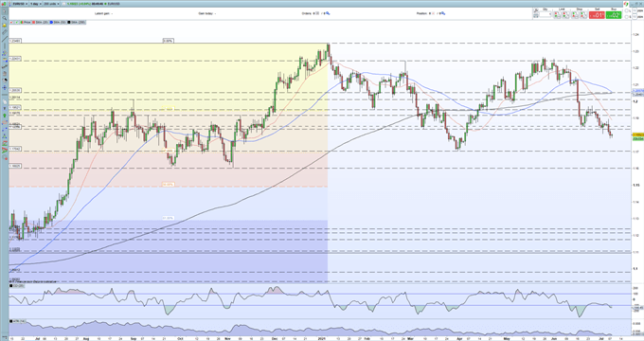Select the ellipse drawing tool
This screenshot has height=341, width=644.
pos(5,122)
